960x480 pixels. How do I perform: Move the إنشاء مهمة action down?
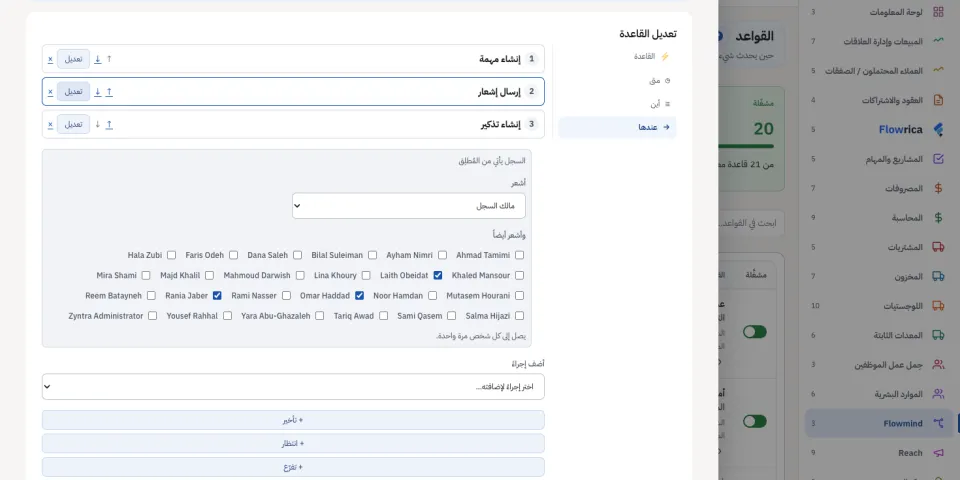coord(97,59)
